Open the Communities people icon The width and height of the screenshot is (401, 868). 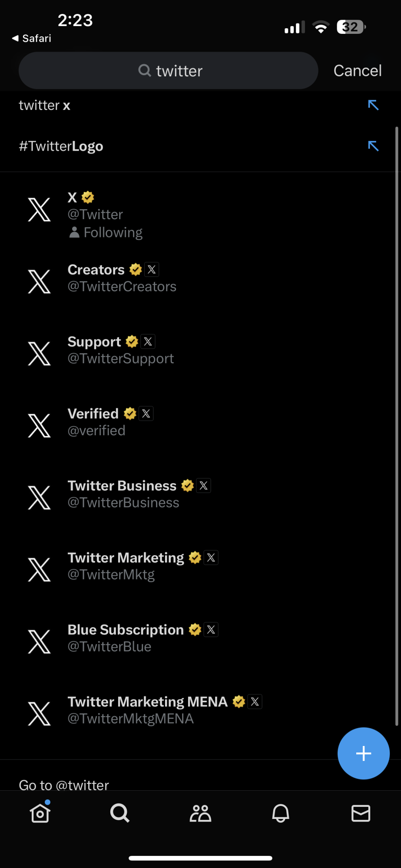pos(200,813)
